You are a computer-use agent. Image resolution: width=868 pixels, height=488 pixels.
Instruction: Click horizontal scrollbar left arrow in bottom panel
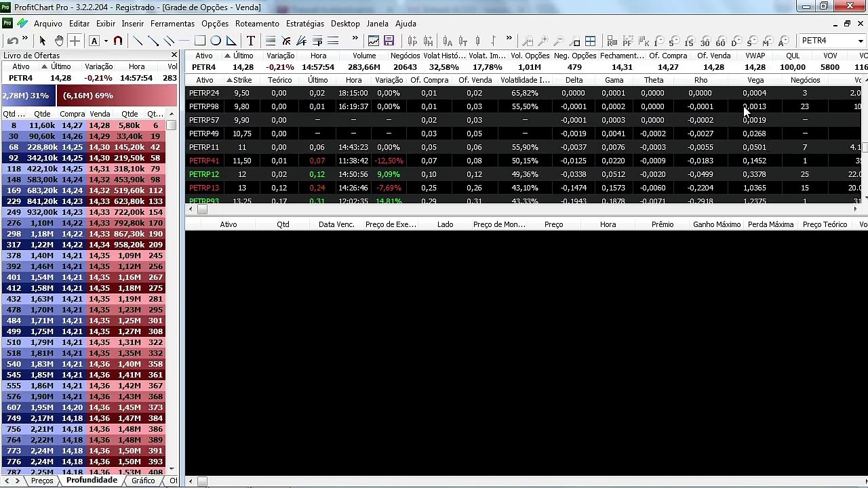[191, 481]
